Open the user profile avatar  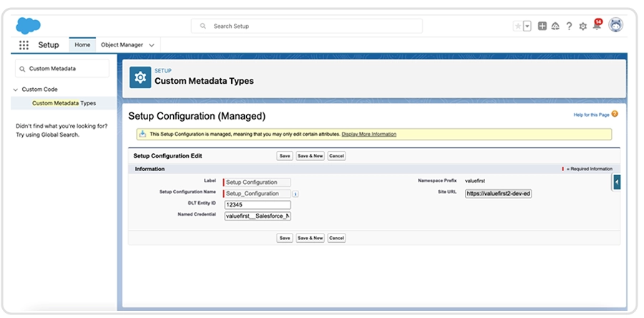tap(615, 26)
